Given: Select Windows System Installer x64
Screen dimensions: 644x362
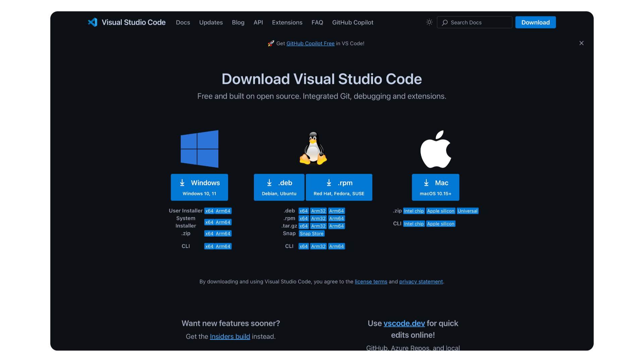Looking at the screenshot, I should [209, 223].
